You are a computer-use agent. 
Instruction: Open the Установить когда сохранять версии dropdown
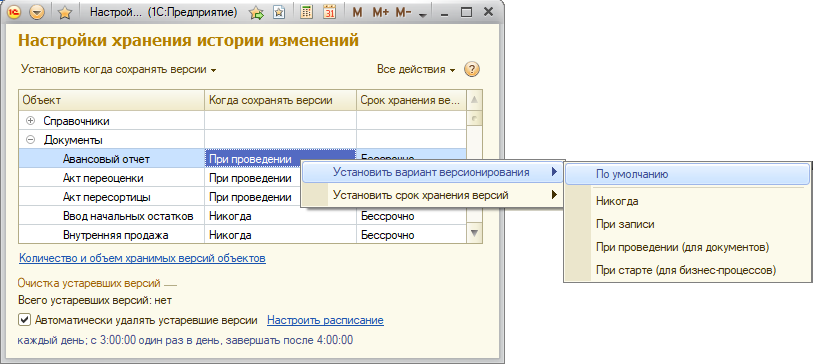click(x=119, y=69)
